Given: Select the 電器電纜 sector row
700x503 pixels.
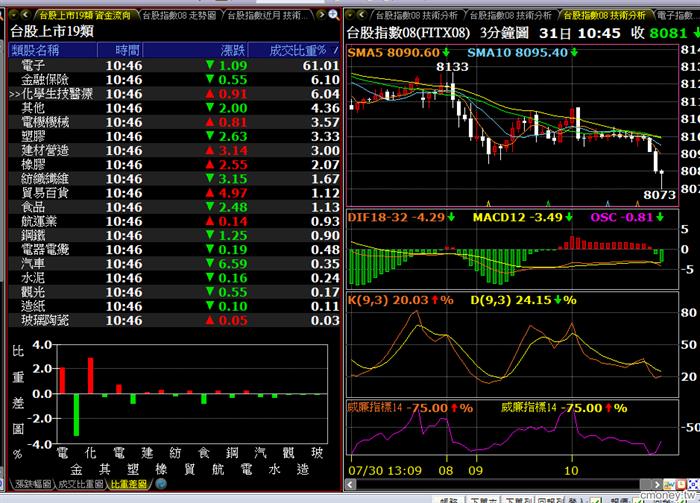Looking at the screenshot, I should click(174, 249).
